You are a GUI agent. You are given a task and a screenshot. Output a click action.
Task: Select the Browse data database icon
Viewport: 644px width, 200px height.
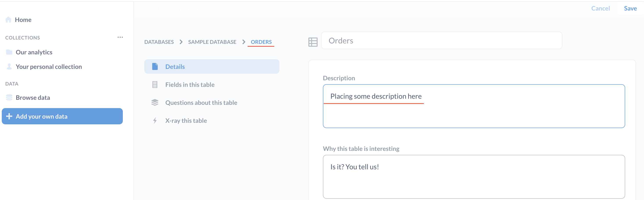(9, 97)
